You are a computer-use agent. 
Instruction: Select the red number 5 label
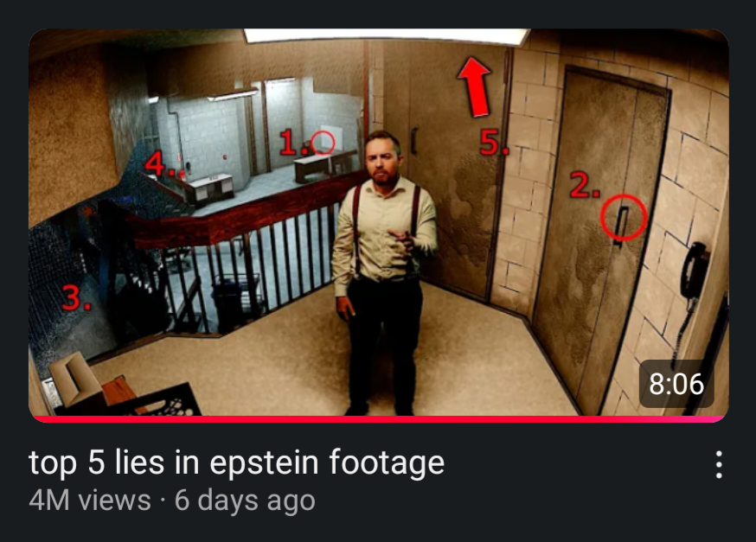tap(494, 143)
